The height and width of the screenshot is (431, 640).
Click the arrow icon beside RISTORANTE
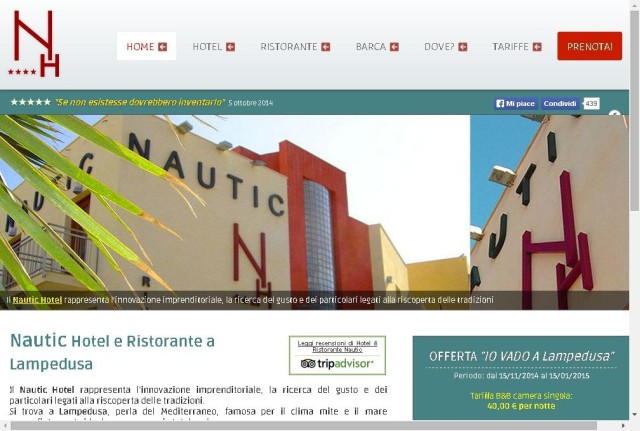326,47
